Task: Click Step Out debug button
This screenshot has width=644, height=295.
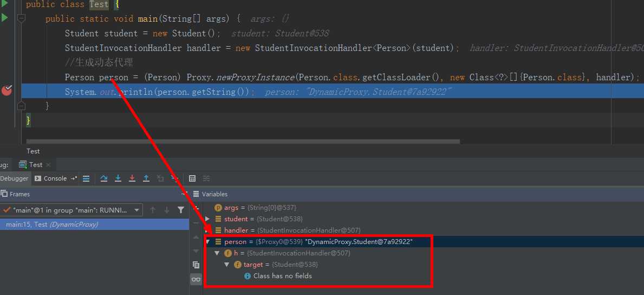Action: coord(146,178)
